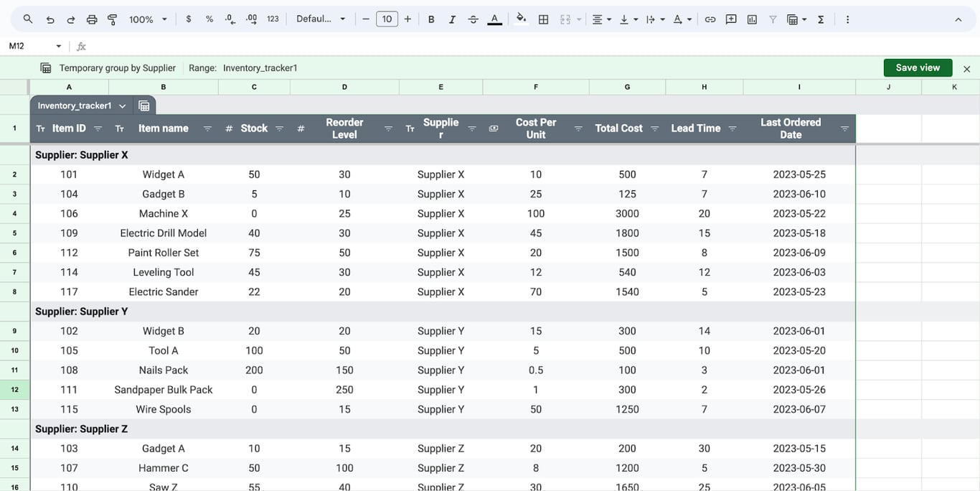Toggle bold formatting

(431, 19)
